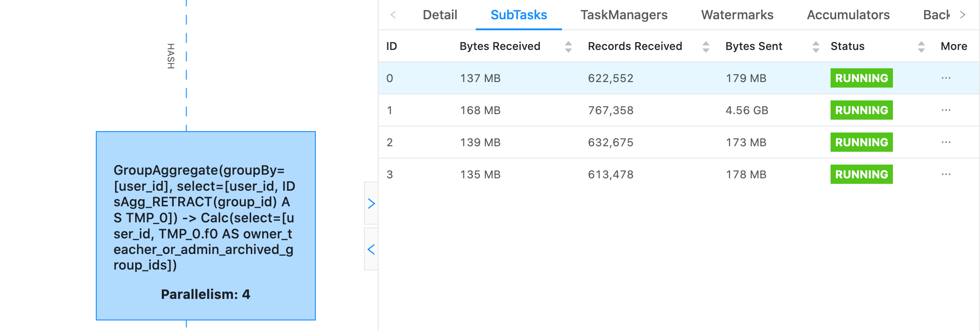Click RUNNING status badge of subtask 1
Image resolution: width=980 pixels, height=331 pixels.
861,110
